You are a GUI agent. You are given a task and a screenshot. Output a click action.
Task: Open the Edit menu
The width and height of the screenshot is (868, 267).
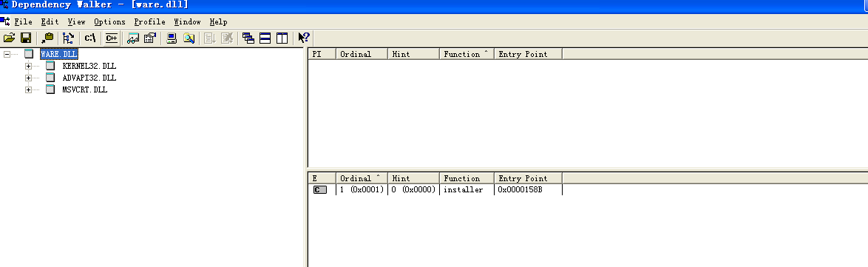pyautogui.click(x=50, y=21)
